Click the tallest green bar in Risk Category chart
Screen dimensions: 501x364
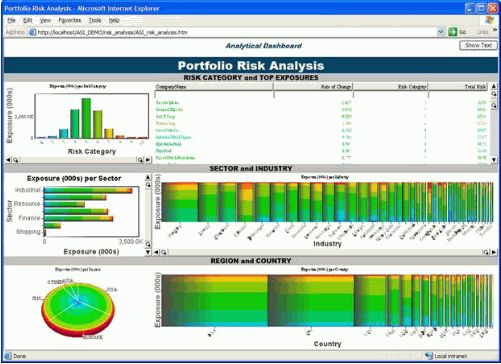pos(86,118)
